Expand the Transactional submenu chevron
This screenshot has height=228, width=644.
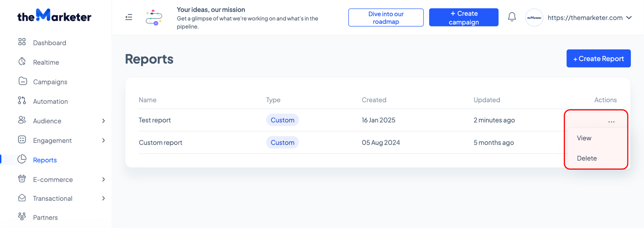[x=104, y=198]
